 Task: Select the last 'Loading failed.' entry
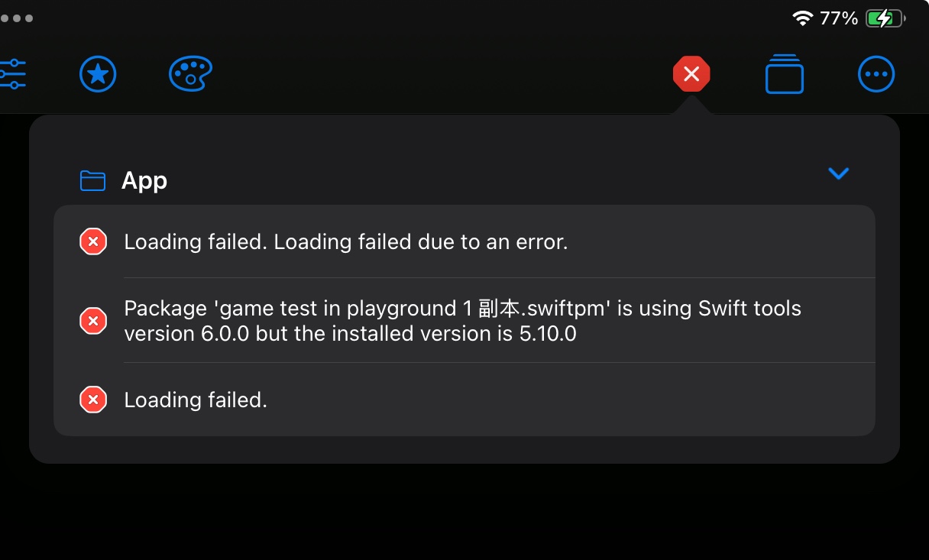coord(464,400)
